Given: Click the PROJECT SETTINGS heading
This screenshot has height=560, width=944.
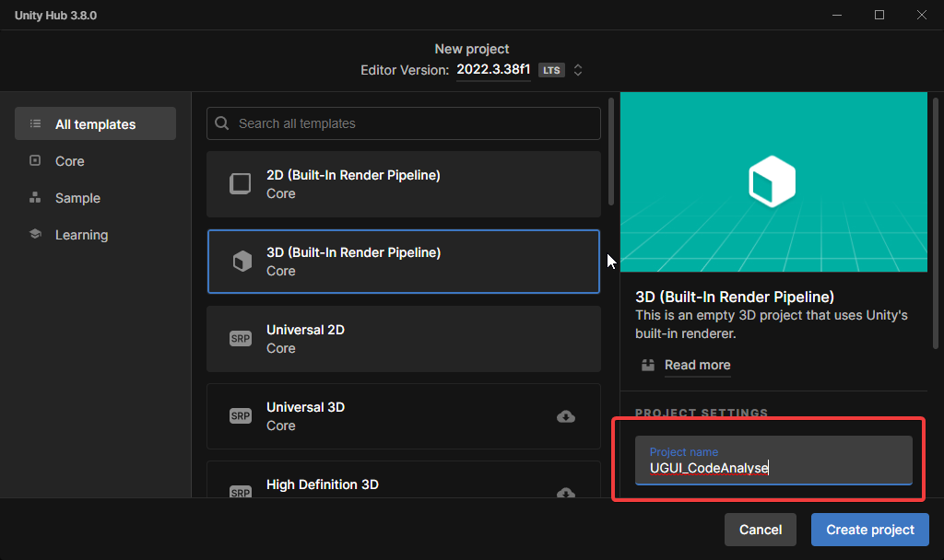Looking at the screenshot, I should pos(702,413).
